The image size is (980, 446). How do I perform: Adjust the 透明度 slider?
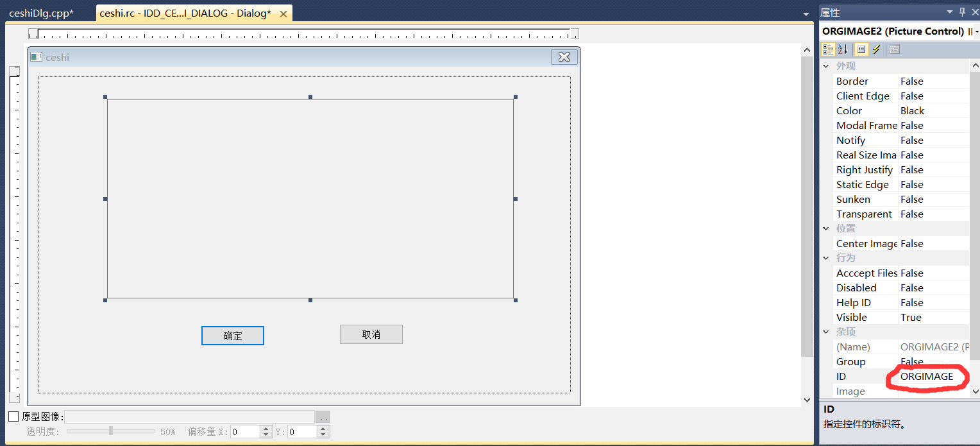[110, 431]
